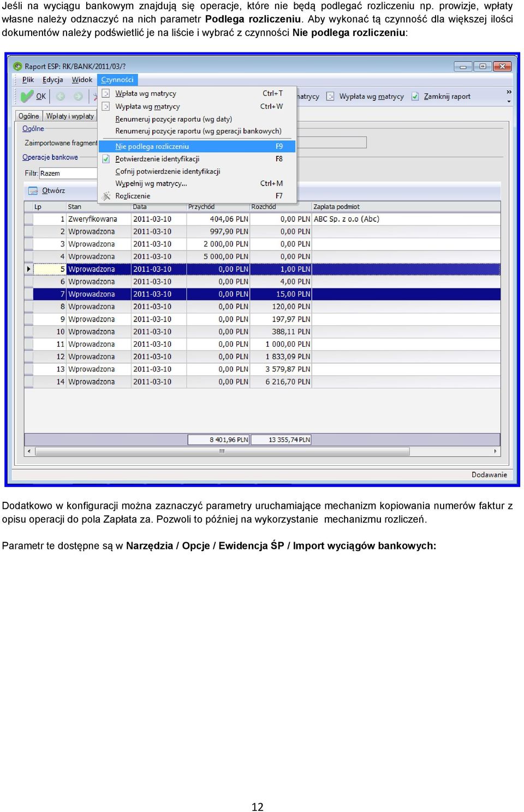The height and width of the screenshot is (812, 524).
Task: Click the 404,06 PLN income cell
Action: pos(218,219)
